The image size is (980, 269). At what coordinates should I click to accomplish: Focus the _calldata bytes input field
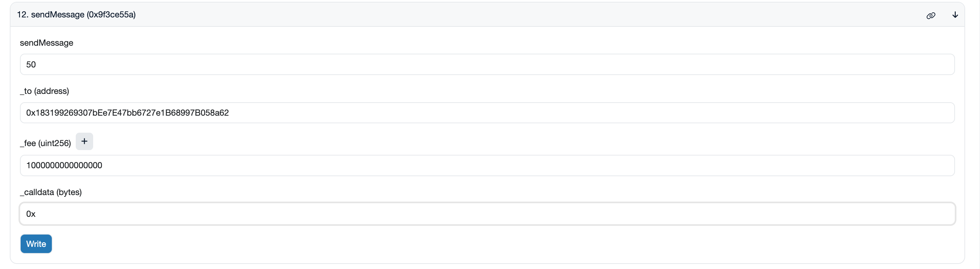(487, 214)
